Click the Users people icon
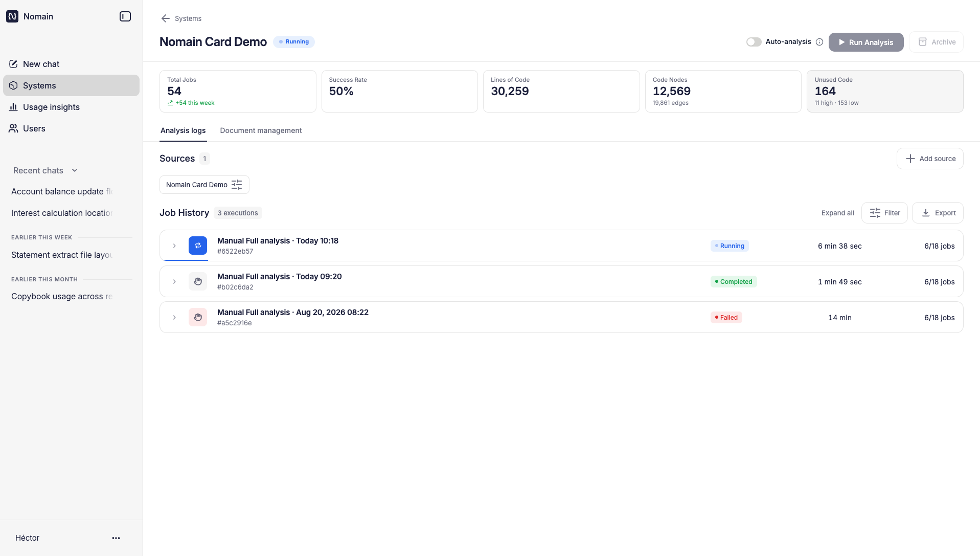 click(x=13, y=128)
